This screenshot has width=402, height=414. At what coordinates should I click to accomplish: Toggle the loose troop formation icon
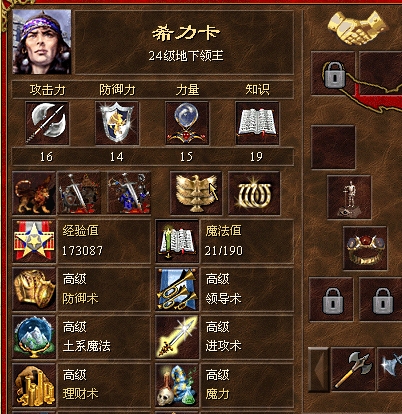point(79,193)
